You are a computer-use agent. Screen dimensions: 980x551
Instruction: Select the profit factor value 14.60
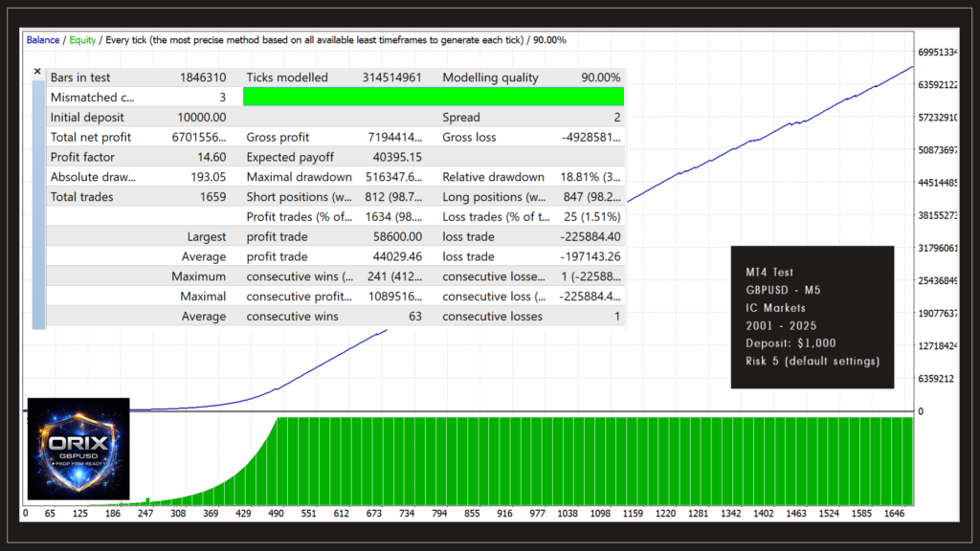(x=212, y=158)
